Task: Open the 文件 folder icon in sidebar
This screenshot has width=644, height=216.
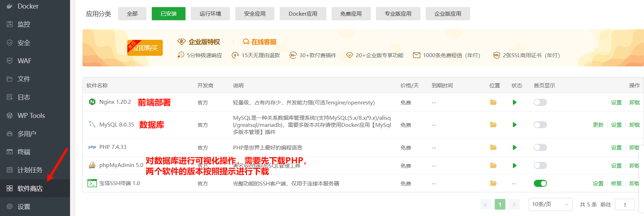Action: click(10, 79)
